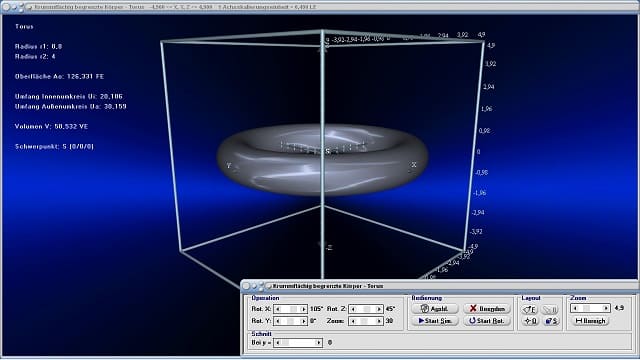Click the 105° Rot. X value
Image resolution: width=640 pixels, height=360 pixels.
click(316, 309)
